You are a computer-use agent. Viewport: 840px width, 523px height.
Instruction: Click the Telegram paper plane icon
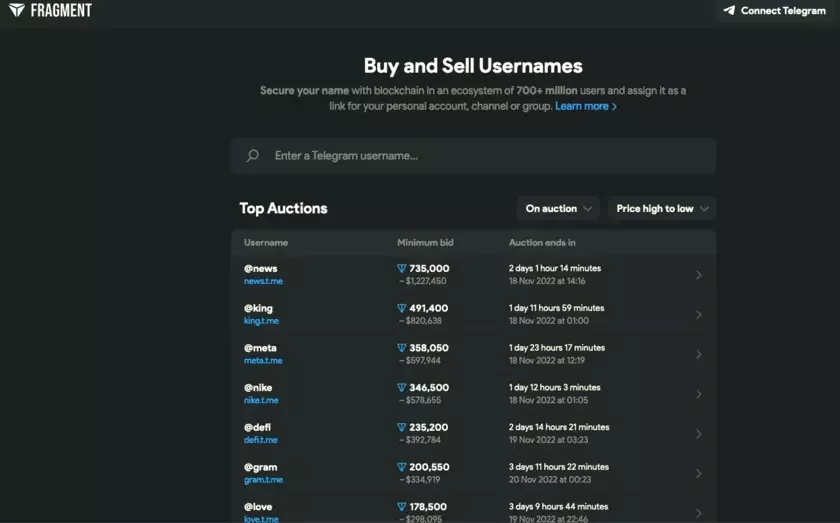click(x=729, y=10)
